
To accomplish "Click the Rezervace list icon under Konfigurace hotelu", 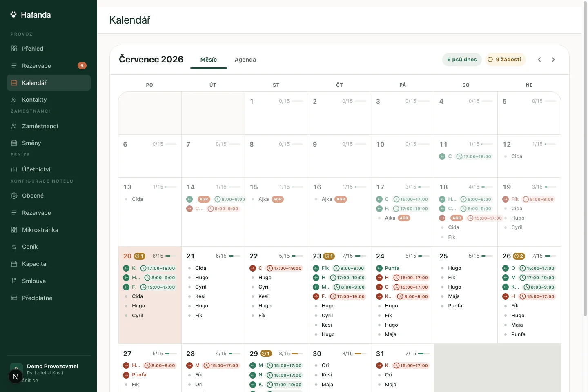I will point(14,213).
